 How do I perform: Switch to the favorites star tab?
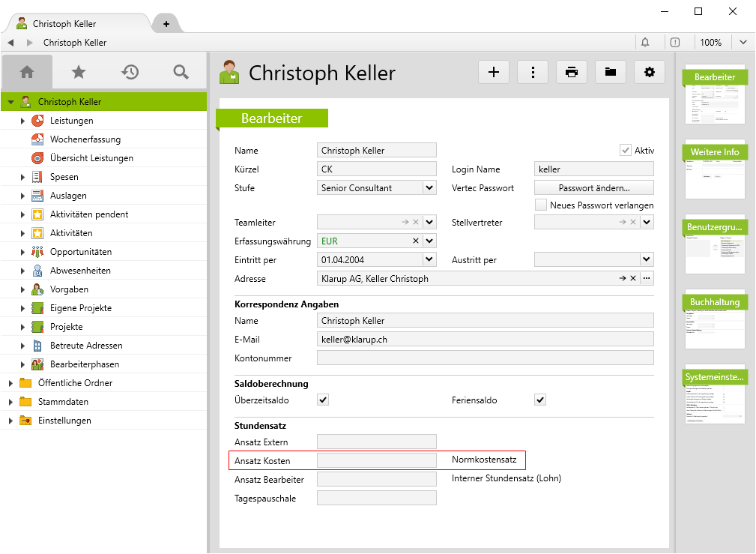pyautogui.click(x=78, y=72)
